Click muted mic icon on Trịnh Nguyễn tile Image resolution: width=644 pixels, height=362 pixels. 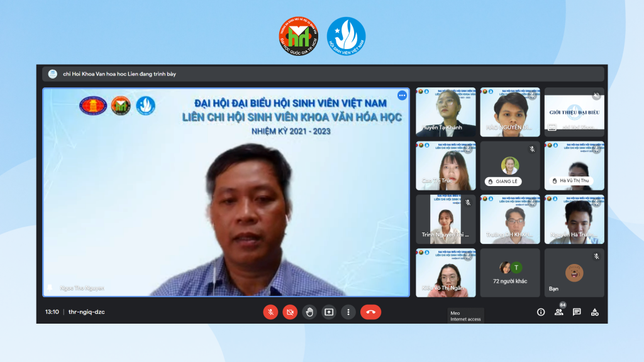click(468, 202)
